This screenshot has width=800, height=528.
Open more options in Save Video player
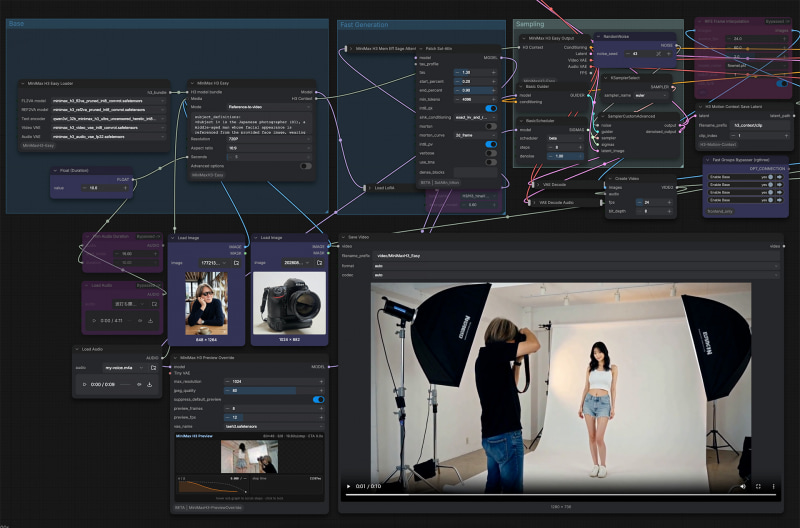pyautogui.click(x=773, y=486)
